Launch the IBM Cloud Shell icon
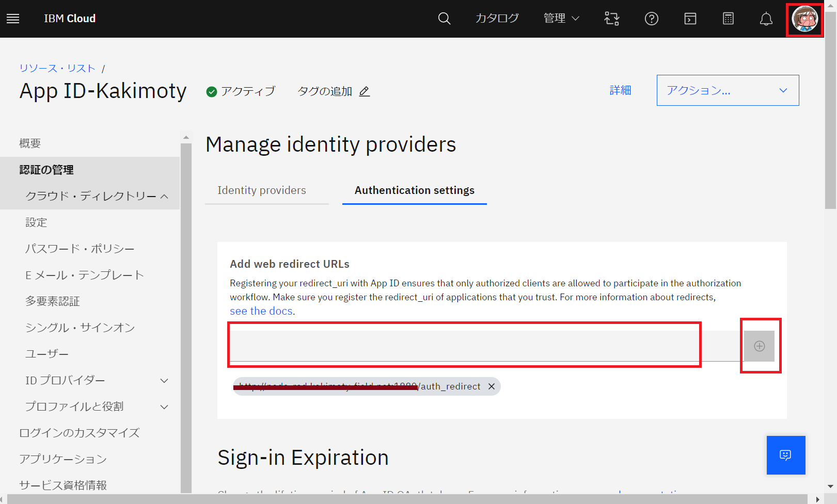This screenshot has width=837, height=504. [690, 19]
